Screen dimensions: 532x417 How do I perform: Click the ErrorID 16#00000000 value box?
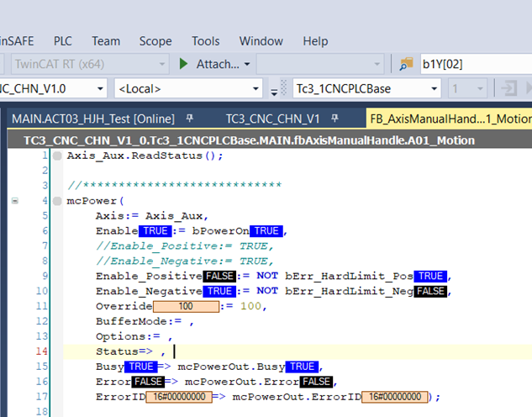tap(179, 397)
